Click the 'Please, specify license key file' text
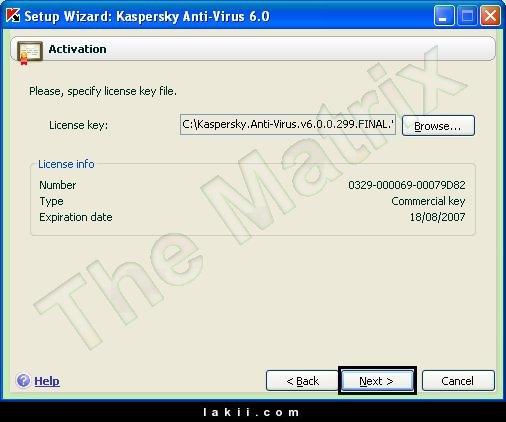This screenshot has width=506, height=422. tap(103, 91)
